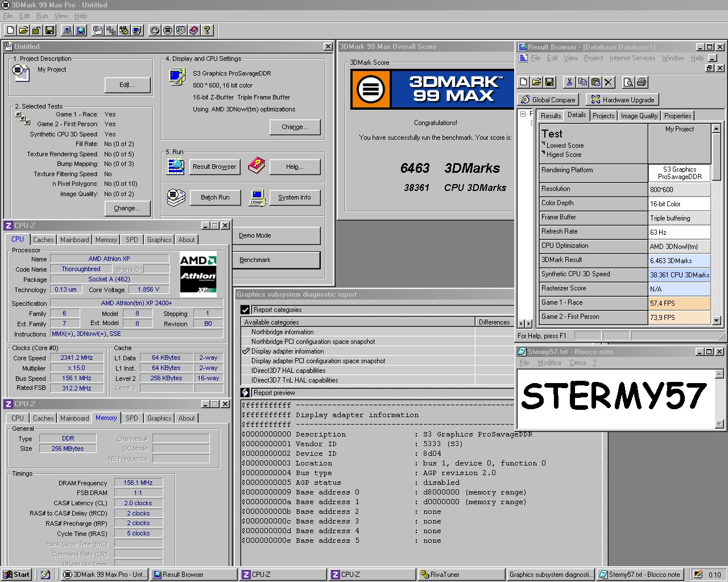Viewport: 728px width, 582px height.
Task: Open Caches tab in lower CPU-Z window
Action: pos(43,418)
